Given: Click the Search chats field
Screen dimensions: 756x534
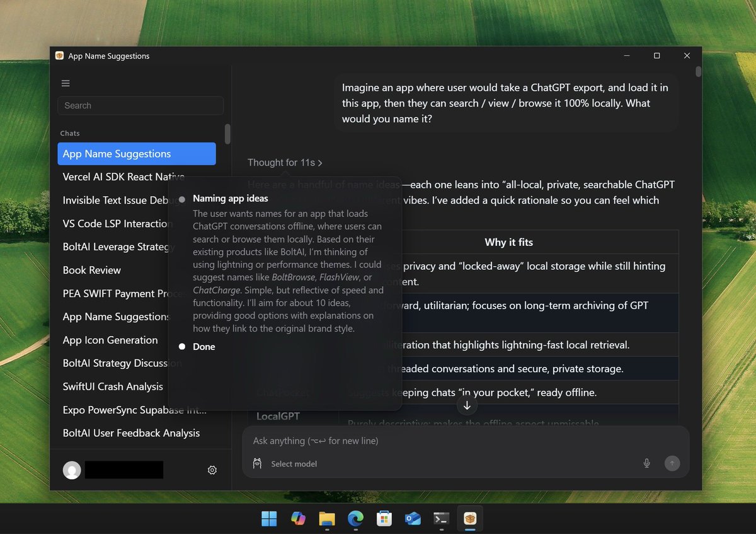Looking at the screenshot, I should point(140,105).
